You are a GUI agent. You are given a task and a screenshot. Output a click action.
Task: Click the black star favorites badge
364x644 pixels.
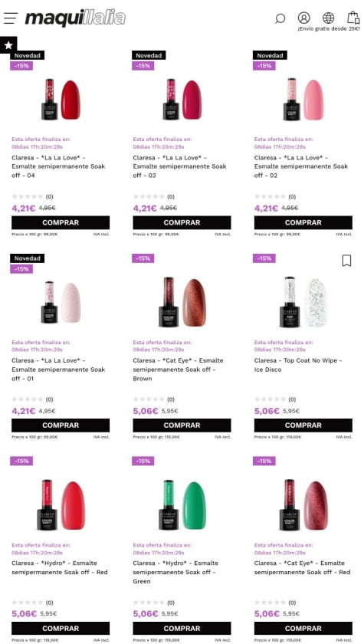click(x=8, y=45)
